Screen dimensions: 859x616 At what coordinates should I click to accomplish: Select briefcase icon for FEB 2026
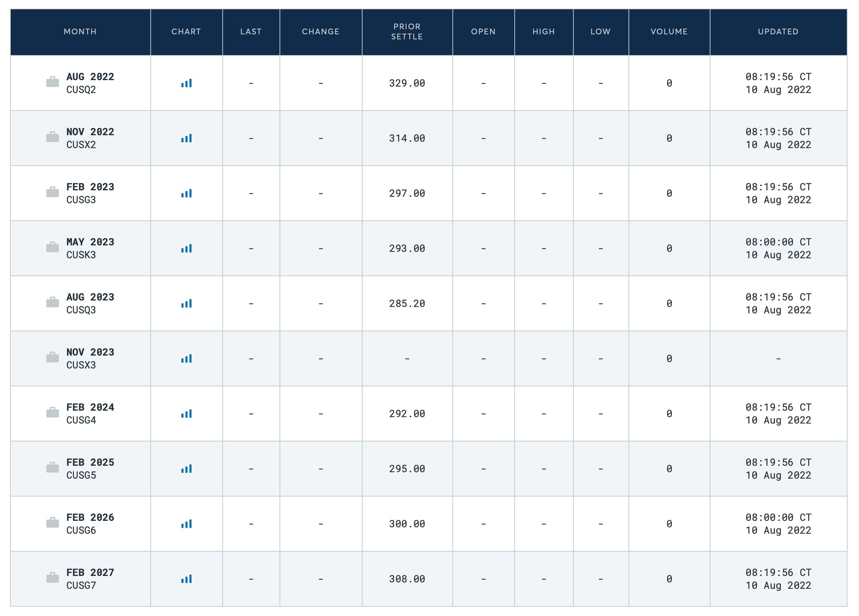tap(53, 523)
